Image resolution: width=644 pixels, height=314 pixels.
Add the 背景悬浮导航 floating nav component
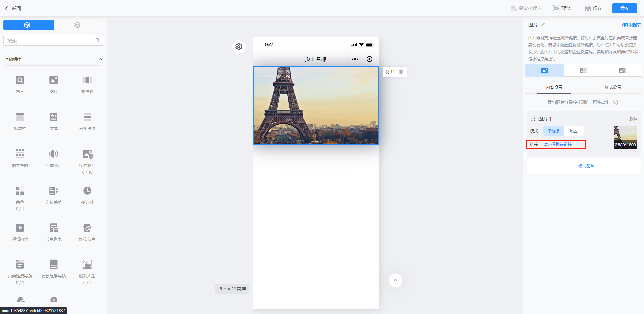(54, 264)
